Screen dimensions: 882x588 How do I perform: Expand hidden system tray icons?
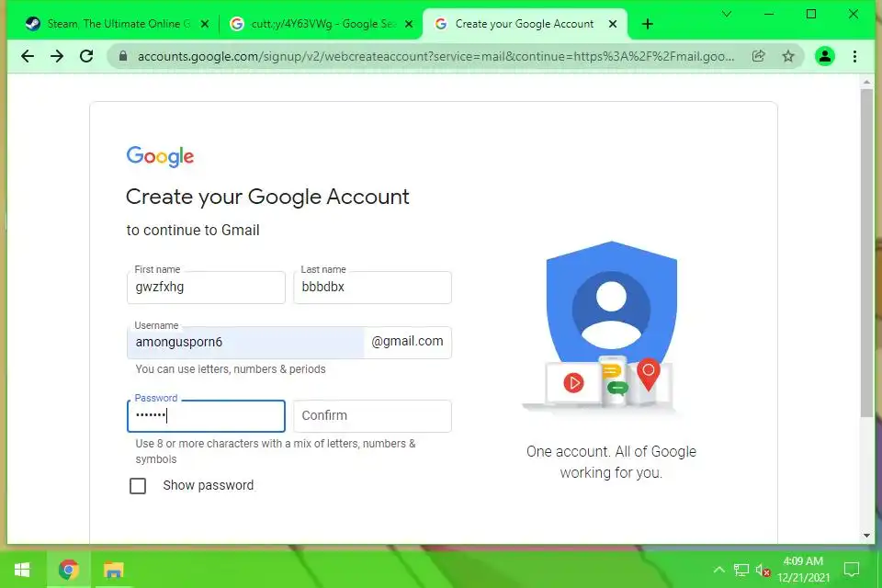[718, 570]
